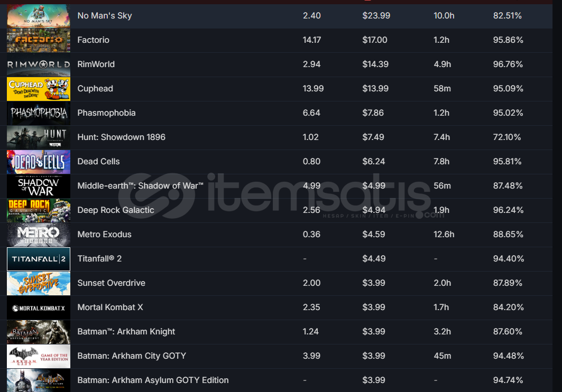Select the "Sunset Overdrive" game name
The height and width of the screenshot is (392, 562).
coord(112,283)
